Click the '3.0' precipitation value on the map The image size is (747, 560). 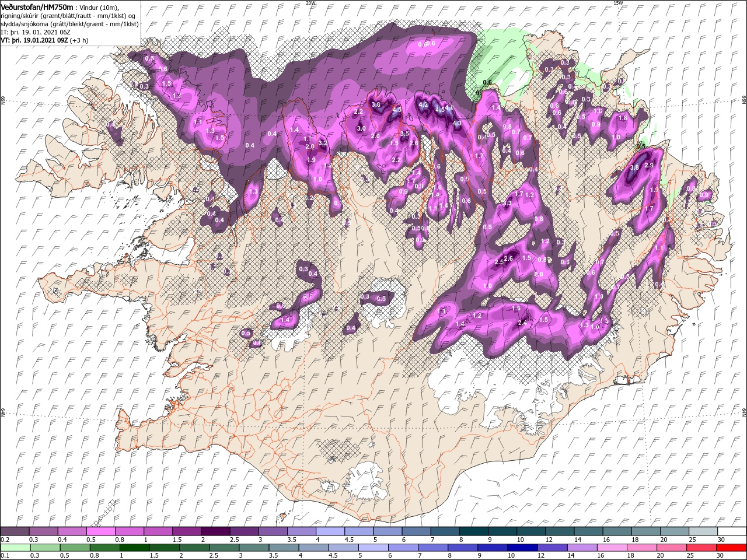(x=361, y=128)
